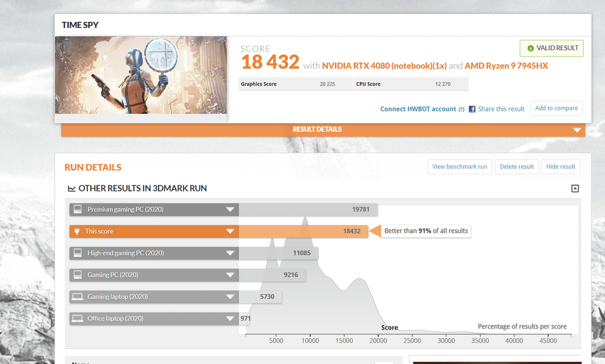Expand the Office laptop (2020) dropdown arrow
The height and width of the screenshot is (364, 605).
click(x=230, y=319)
